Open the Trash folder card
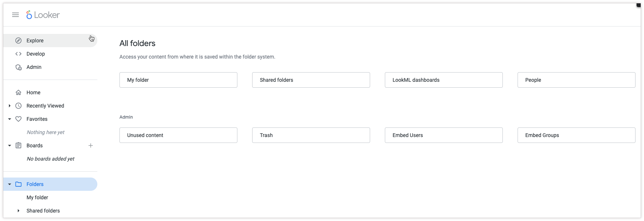The width and height of the screenshot is (644, 221). (311, 135)
